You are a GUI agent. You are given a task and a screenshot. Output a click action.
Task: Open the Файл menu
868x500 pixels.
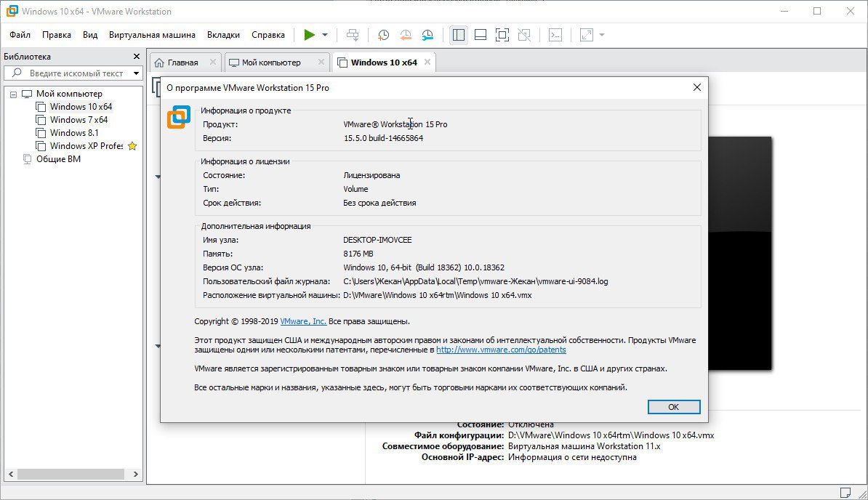pyautogui.click(x=20, y=35)
